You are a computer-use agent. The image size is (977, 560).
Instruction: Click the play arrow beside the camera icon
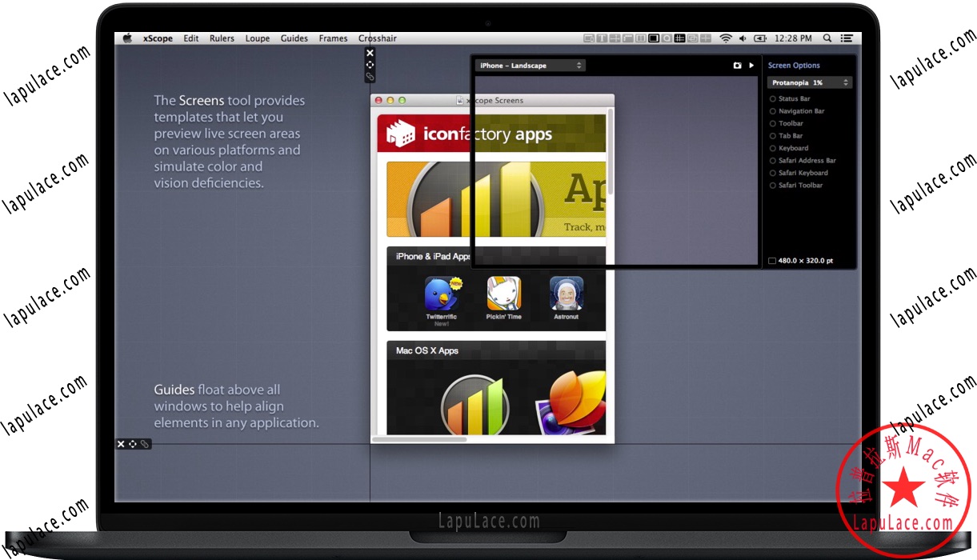click(x=751, y=66)
